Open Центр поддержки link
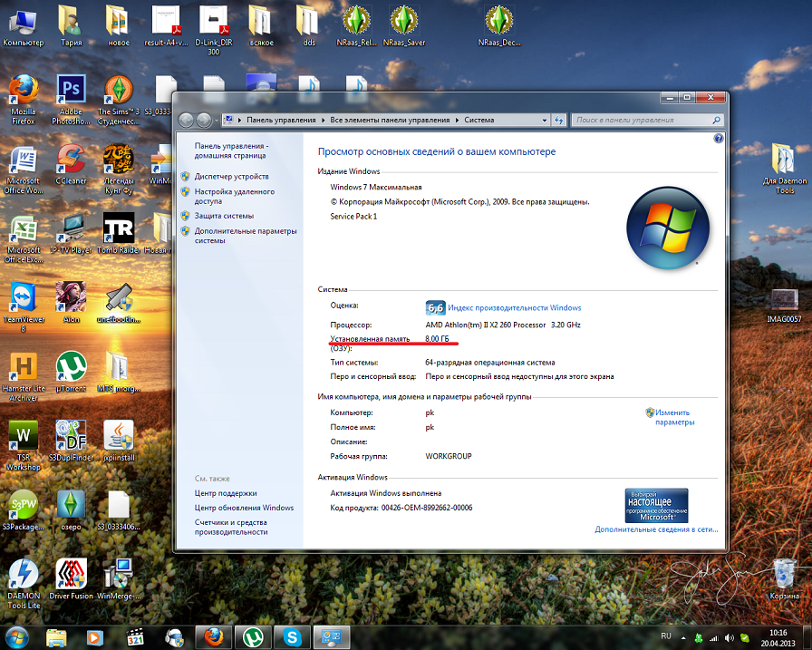 (x=226, y=493)
